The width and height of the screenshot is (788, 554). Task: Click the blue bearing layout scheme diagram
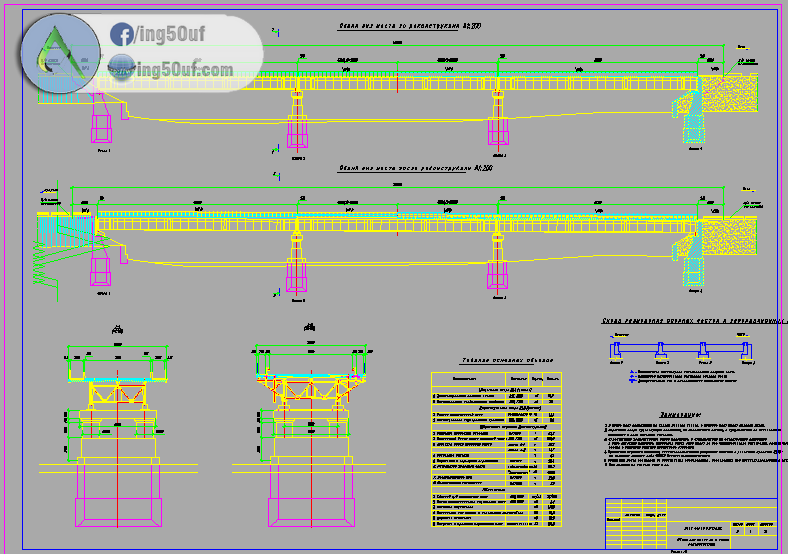[x=681, y=349]
